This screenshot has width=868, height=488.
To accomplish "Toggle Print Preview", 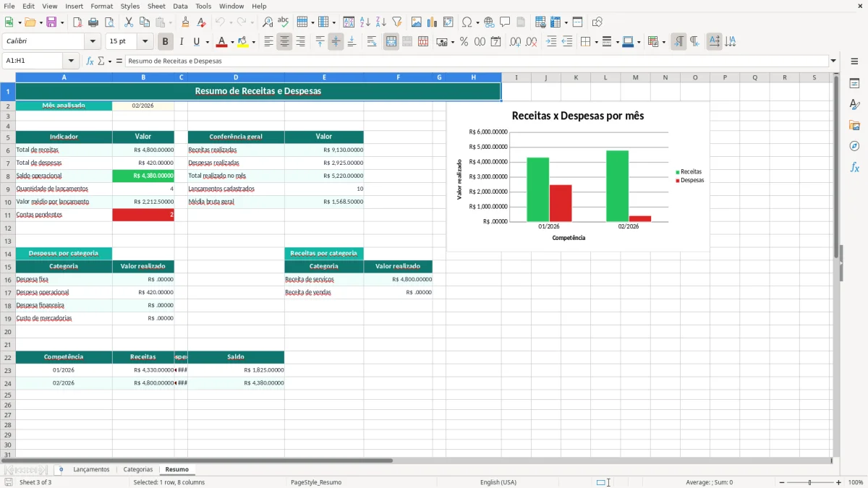I will point(109,22).
